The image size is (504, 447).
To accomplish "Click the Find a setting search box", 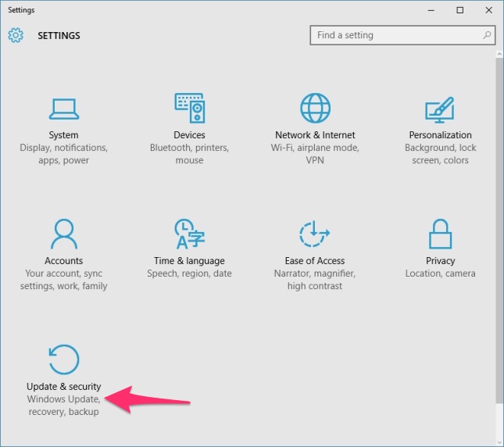I will point(402,35).
